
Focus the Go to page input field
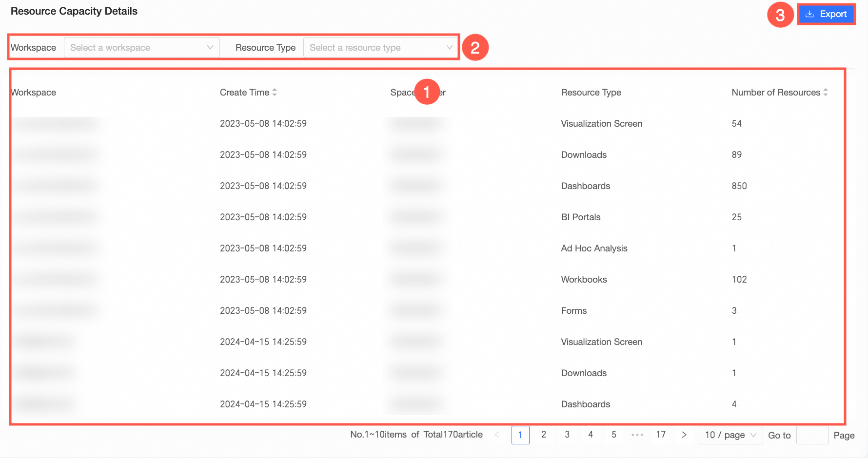coord(812,435)
